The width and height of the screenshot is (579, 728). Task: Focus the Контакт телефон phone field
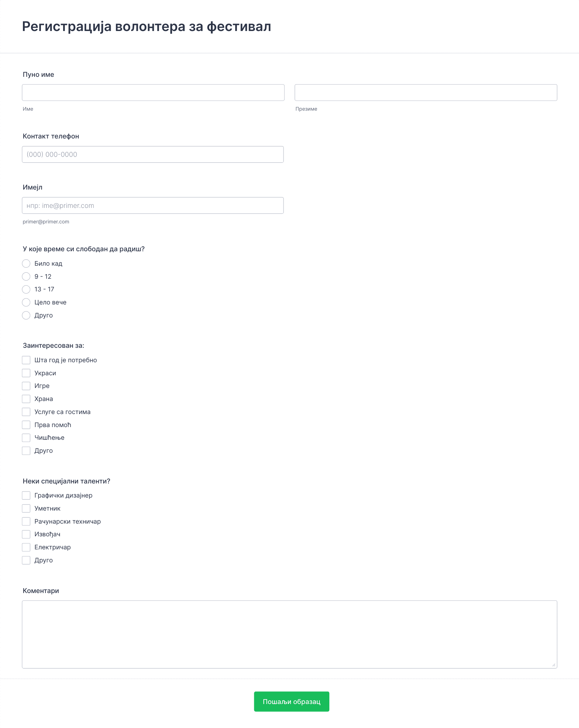point(153,154)
